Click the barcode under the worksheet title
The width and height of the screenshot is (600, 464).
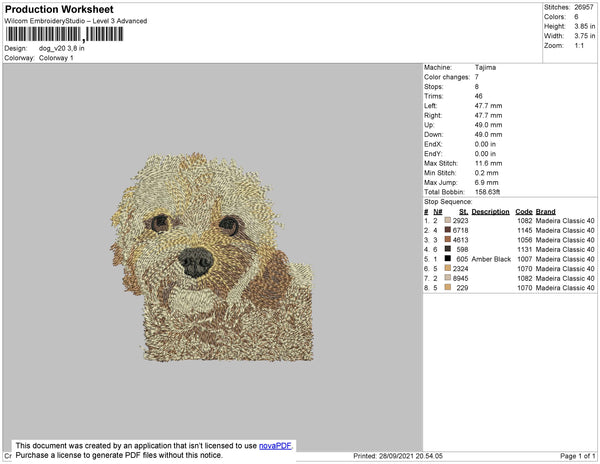pos(64,34)
